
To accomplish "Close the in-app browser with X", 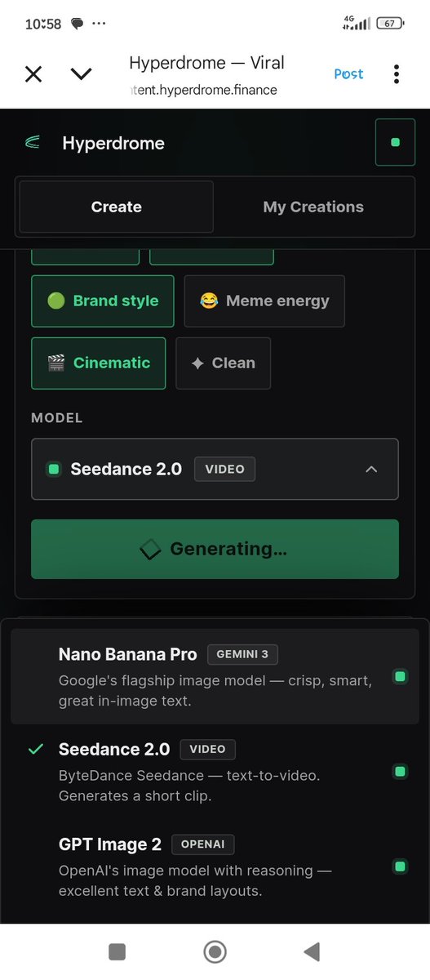I will click(x=33, y=74).
